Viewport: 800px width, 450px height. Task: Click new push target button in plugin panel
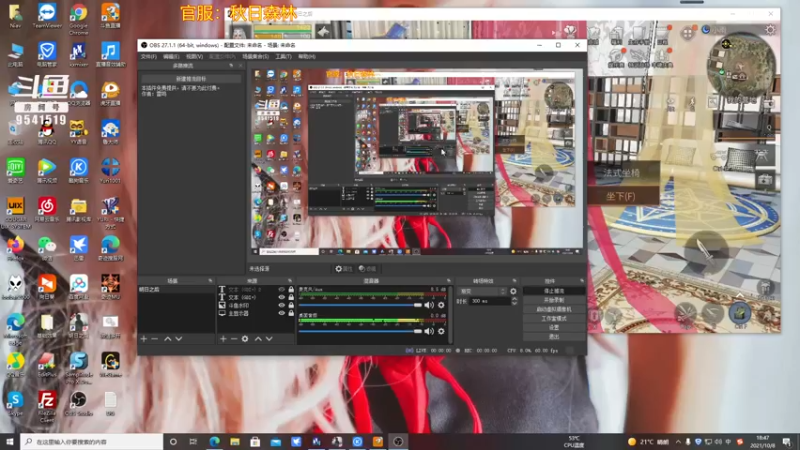click(191, 79)
